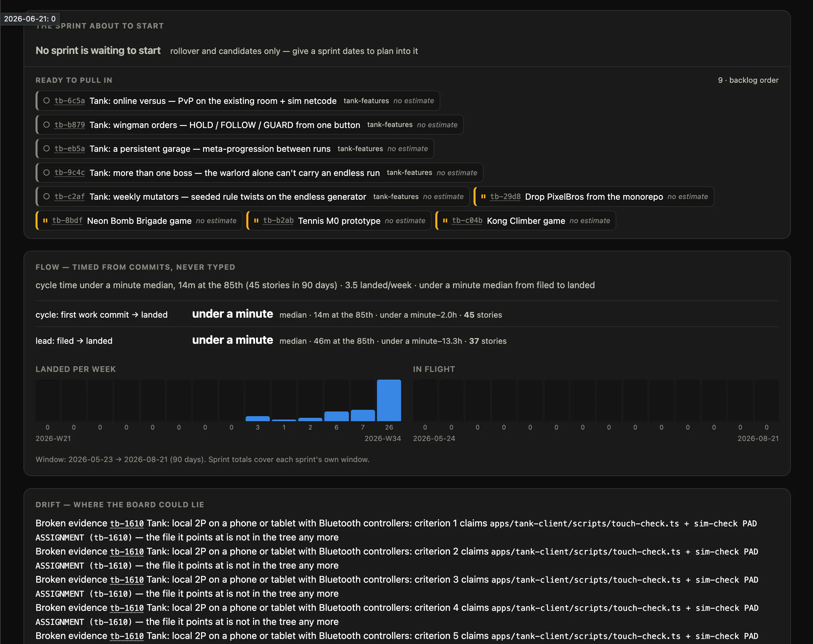Click '2026-W34' axis label

pyautogui.click(x=383, y=439)
